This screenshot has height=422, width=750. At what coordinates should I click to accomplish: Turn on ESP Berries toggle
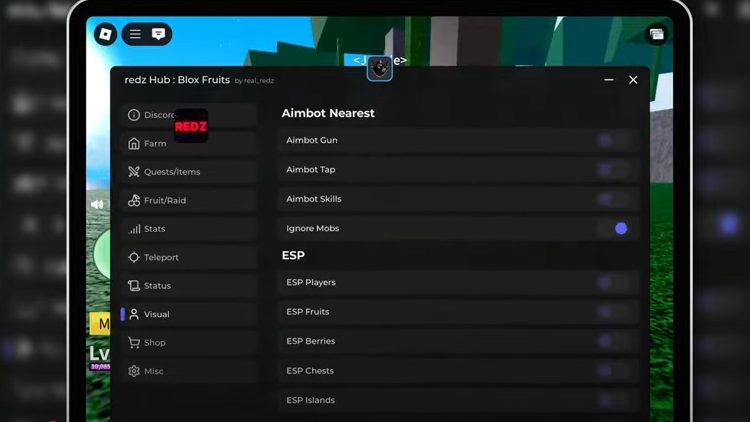tap(613, 341)
